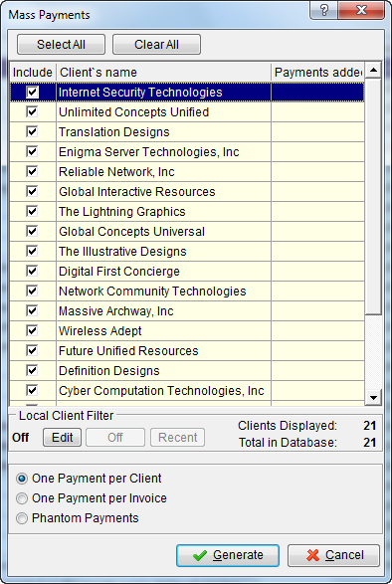Image resolution: width=392 pixels, height=584 pixels.
Task: Toggle Include for Massive Archway, Inc
Action: pyautogui.click(x=32, y=310)
